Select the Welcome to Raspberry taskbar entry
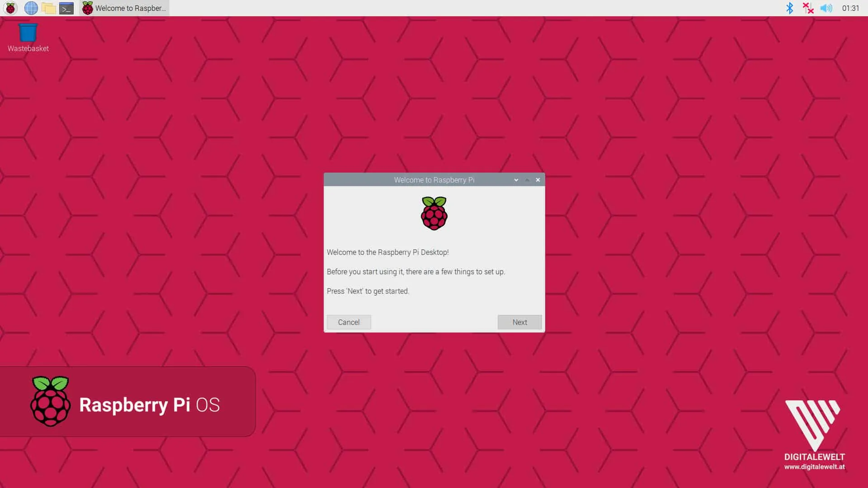868x488 pixels. [124, 8]
